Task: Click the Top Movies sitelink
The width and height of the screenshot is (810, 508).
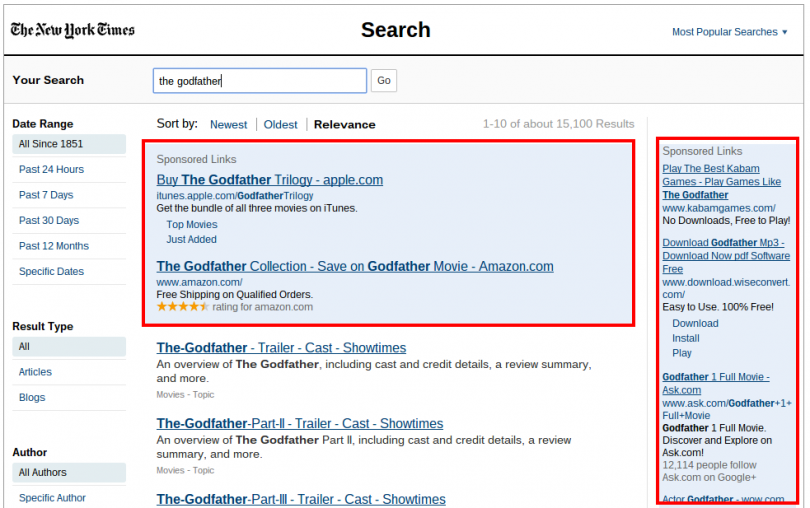Action: coord(192,224)
